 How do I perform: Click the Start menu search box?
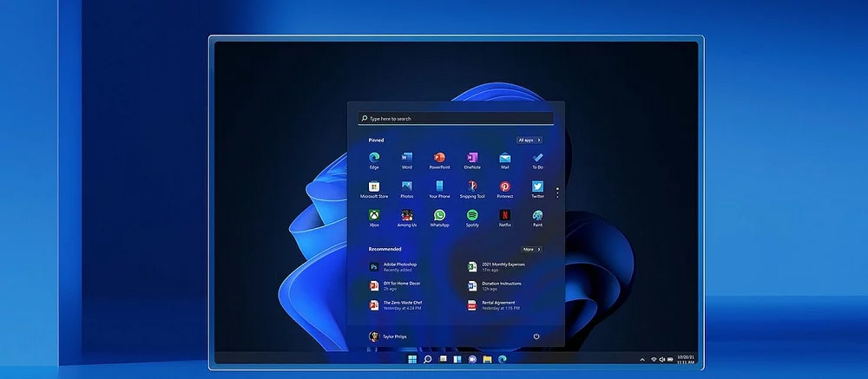456,119
